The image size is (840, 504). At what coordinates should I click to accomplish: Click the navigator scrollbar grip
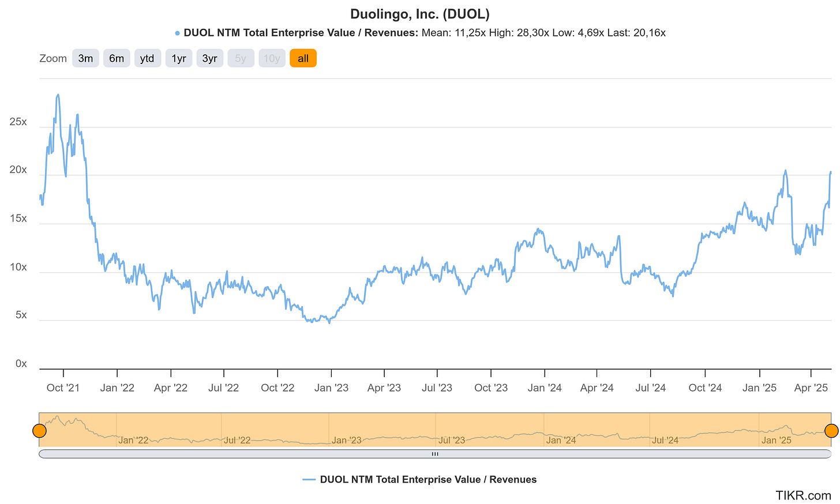[435, 454]
